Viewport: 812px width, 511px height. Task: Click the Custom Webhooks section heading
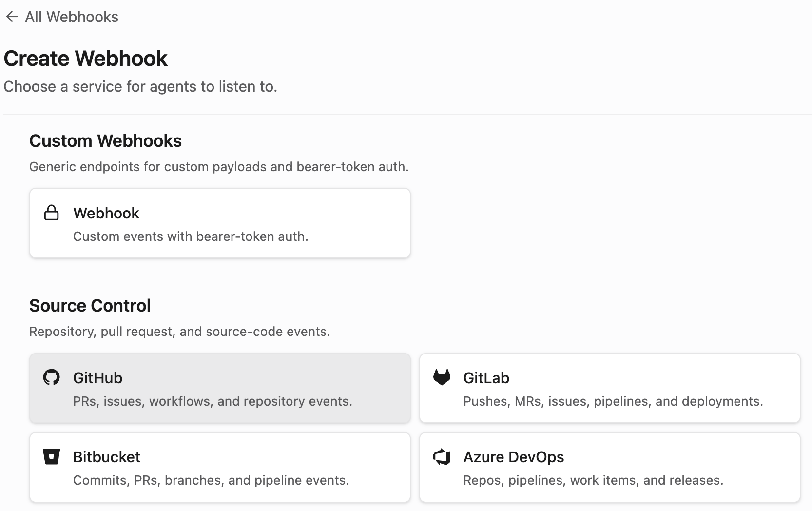[105, 141]
